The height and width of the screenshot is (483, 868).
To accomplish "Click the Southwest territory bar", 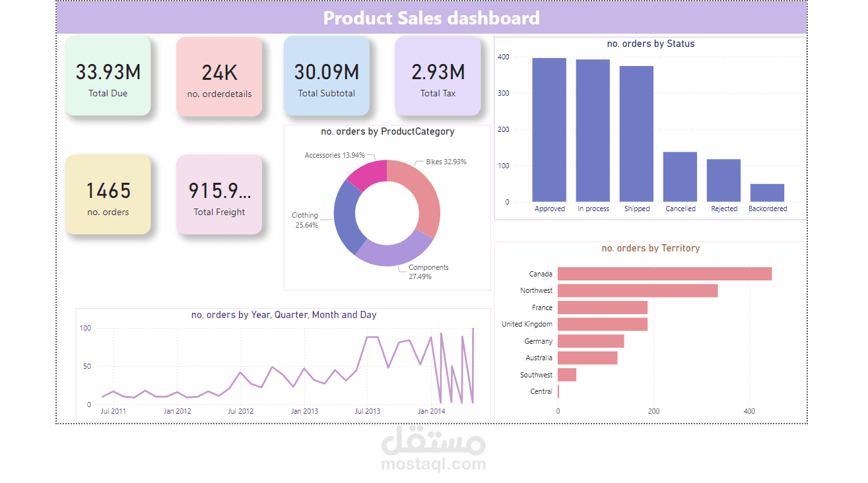I will tap(567, 375).
